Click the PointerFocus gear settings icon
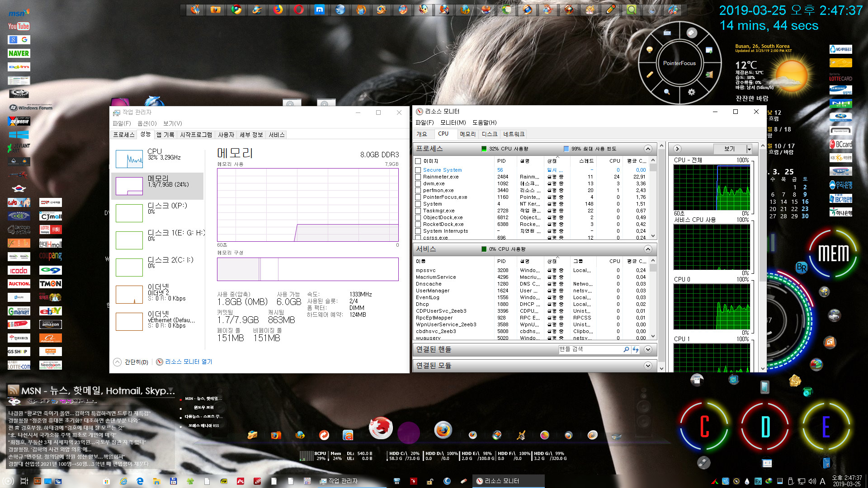The image size is (868, 488). pyautogui.click(x=691, y=92)
